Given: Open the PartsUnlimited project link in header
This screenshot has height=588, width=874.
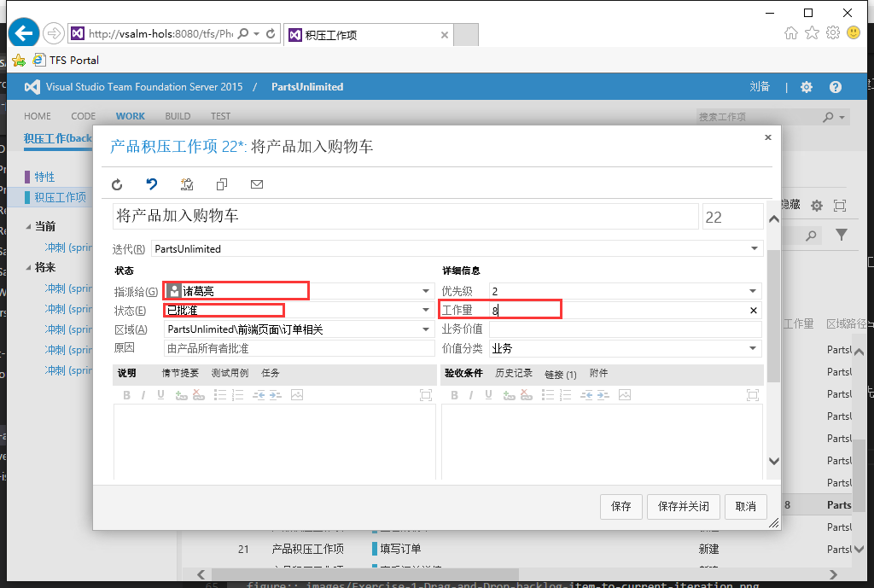Looking at the screenshot, I should (x=307, y=87).
